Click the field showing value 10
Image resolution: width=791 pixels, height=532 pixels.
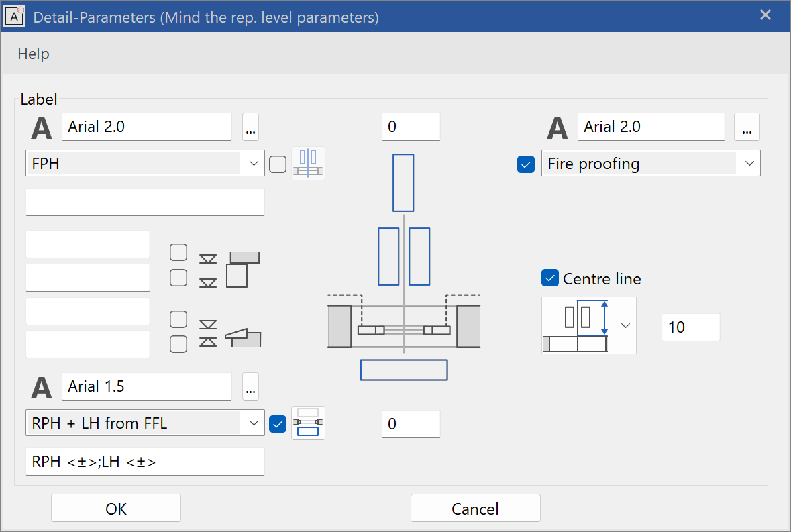(x=690, y=327)
